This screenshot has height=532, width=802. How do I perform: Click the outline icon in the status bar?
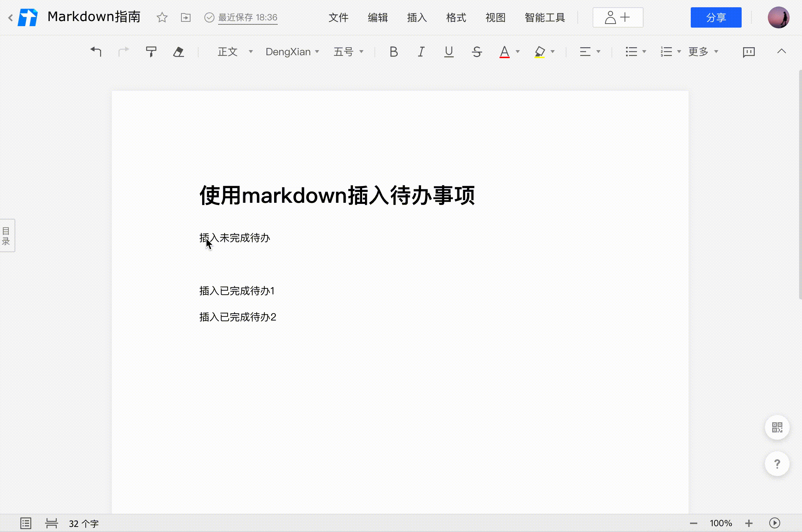[25, 523]
